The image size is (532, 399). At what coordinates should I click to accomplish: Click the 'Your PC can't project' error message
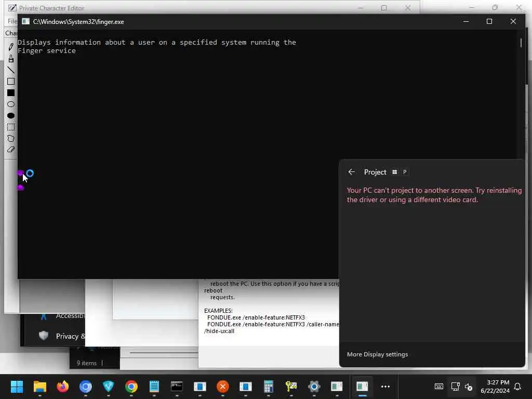coord(434,195)
